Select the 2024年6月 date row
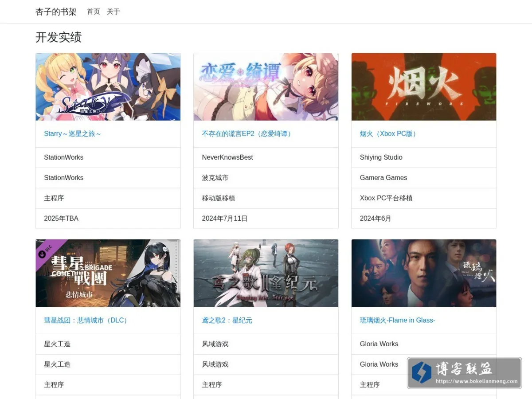Viewport: 532px width, 399px height. coord(424,219)
